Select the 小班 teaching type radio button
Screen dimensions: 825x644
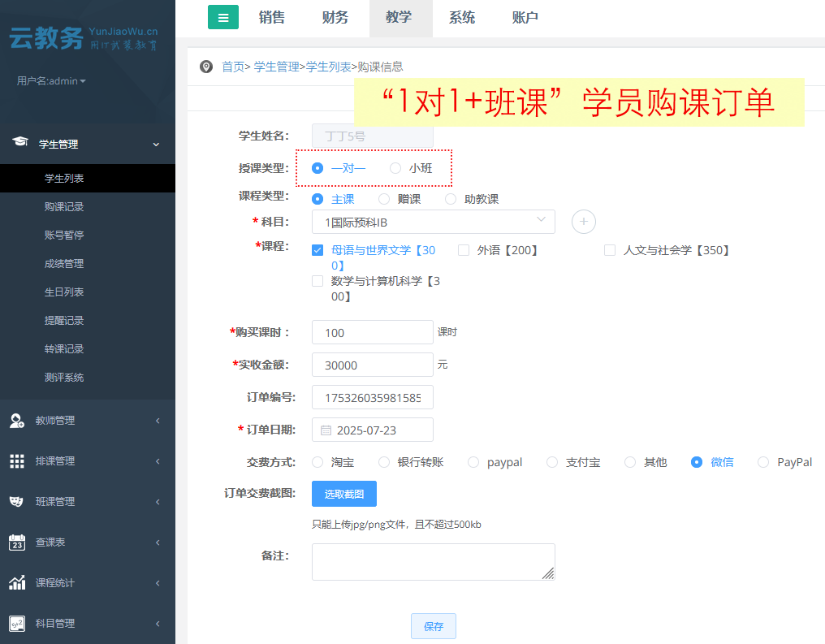click(x=395, y=168)
